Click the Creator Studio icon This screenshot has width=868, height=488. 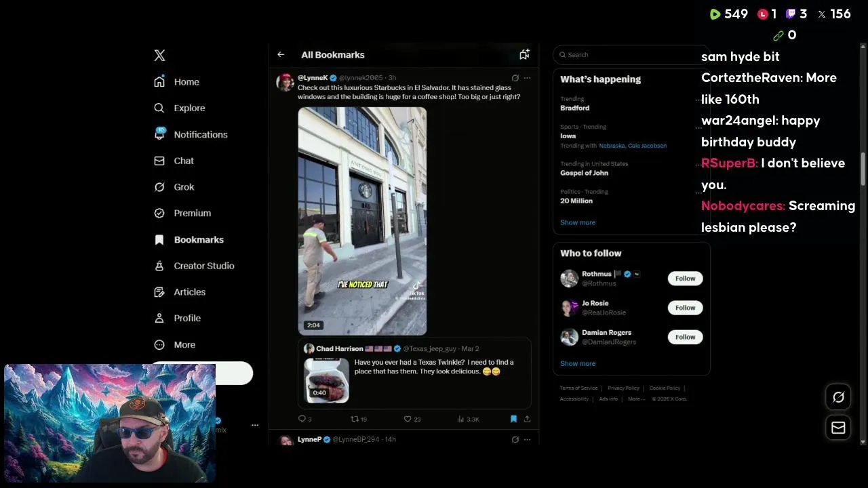159,266
